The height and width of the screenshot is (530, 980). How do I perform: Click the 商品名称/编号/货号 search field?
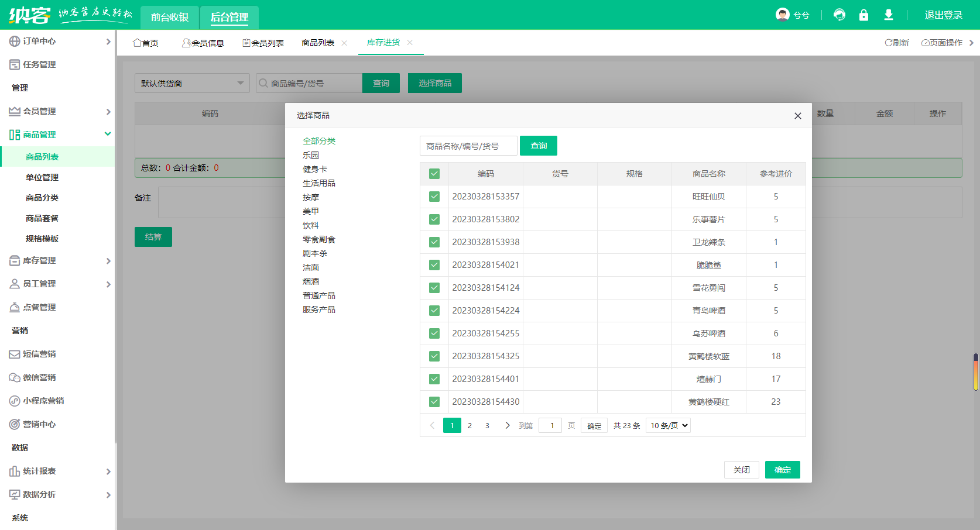point(468,146)
